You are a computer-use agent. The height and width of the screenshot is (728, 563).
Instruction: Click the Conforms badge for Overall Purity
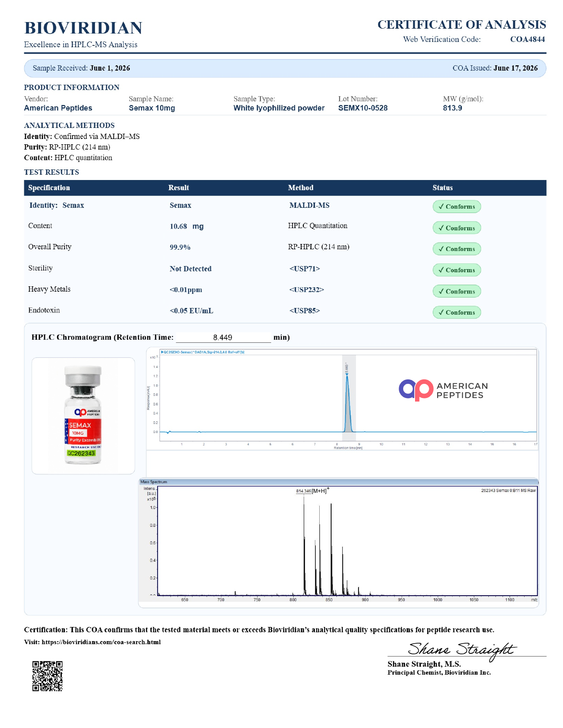point(457,249)
